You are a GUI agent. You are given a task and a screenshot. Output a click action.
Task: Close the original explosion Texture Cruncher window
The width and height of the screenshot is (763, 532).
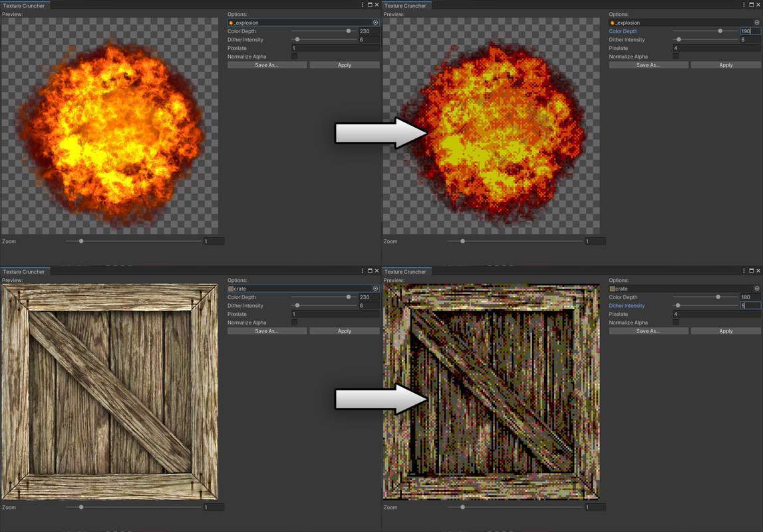[x=377, y=5]
